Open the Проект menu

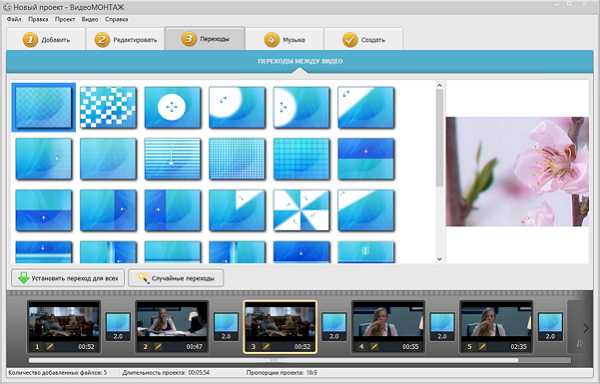click(65, 19)
